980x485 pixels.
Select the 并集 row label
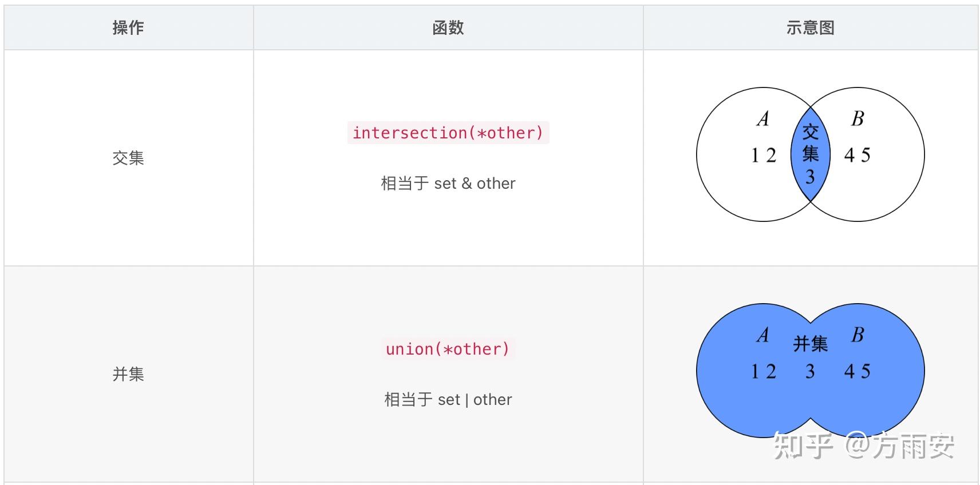pos(128,374)
